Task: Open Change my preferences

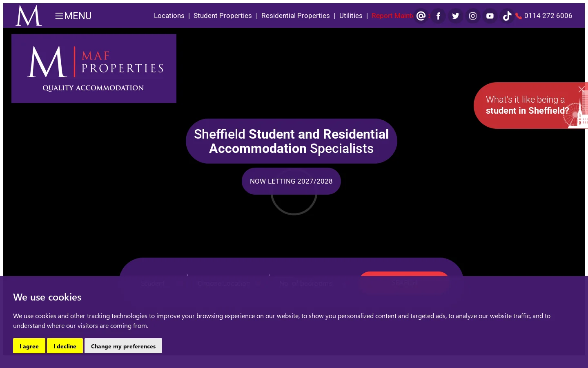Action: 123,346
